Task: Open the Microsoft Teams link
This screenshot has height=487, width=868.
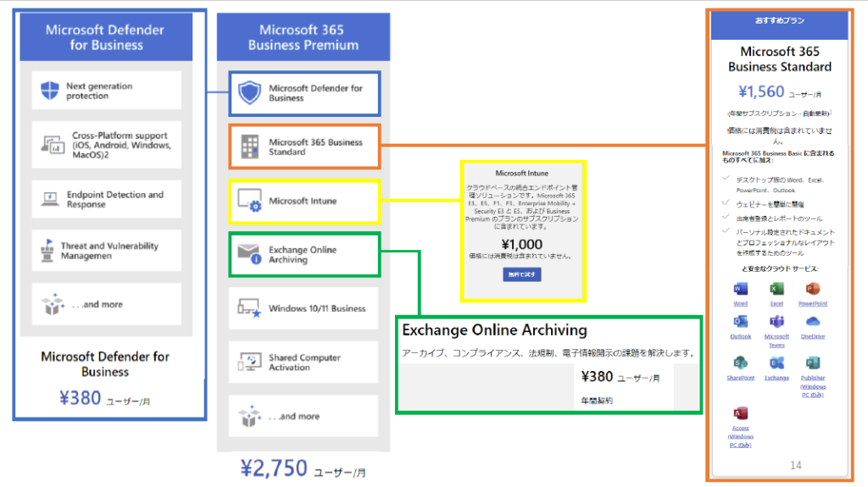Action: 776,340
